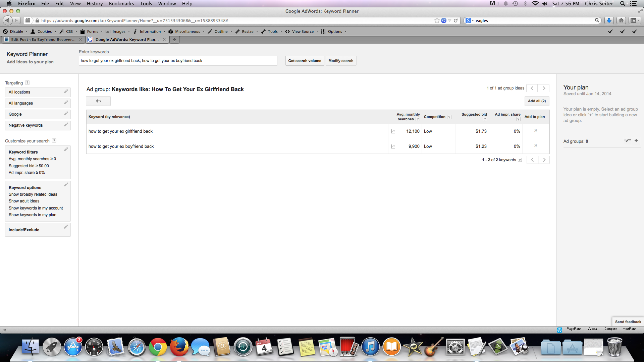
Task: Toggle Show keywords in my plan
Action: (33, 215)
